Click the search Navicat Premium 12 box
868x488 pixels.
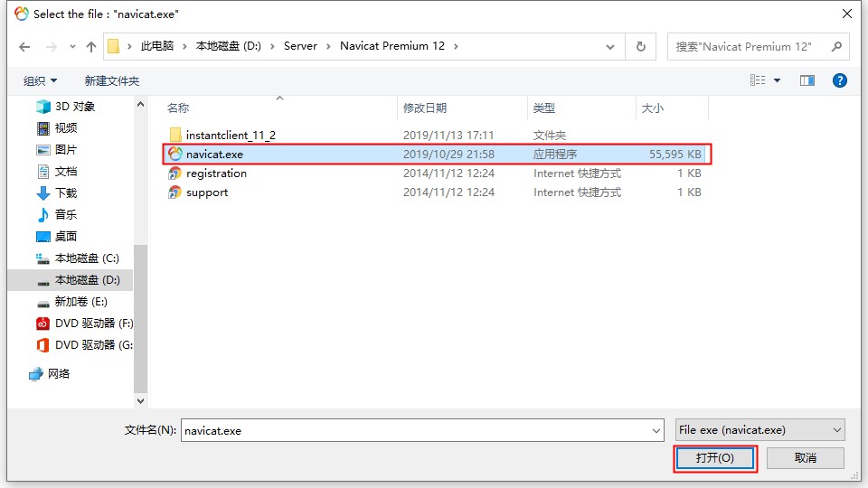tap(750, 46)
